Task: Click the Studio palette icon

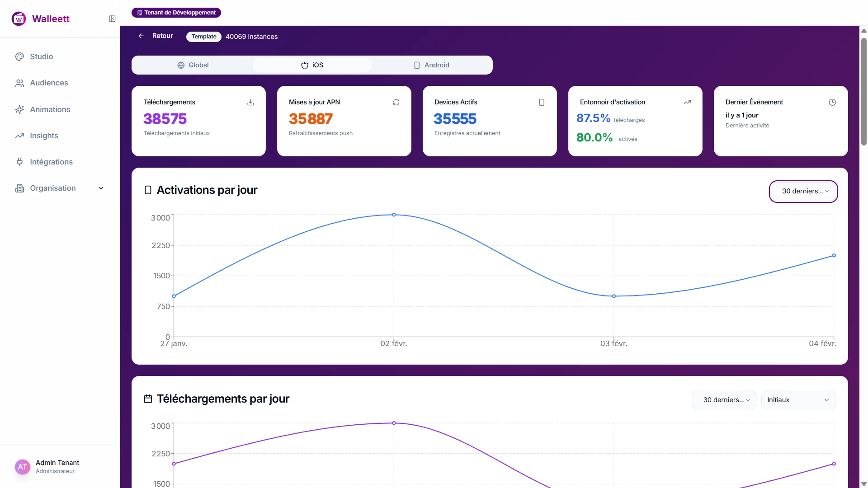Action: point(19,56)
